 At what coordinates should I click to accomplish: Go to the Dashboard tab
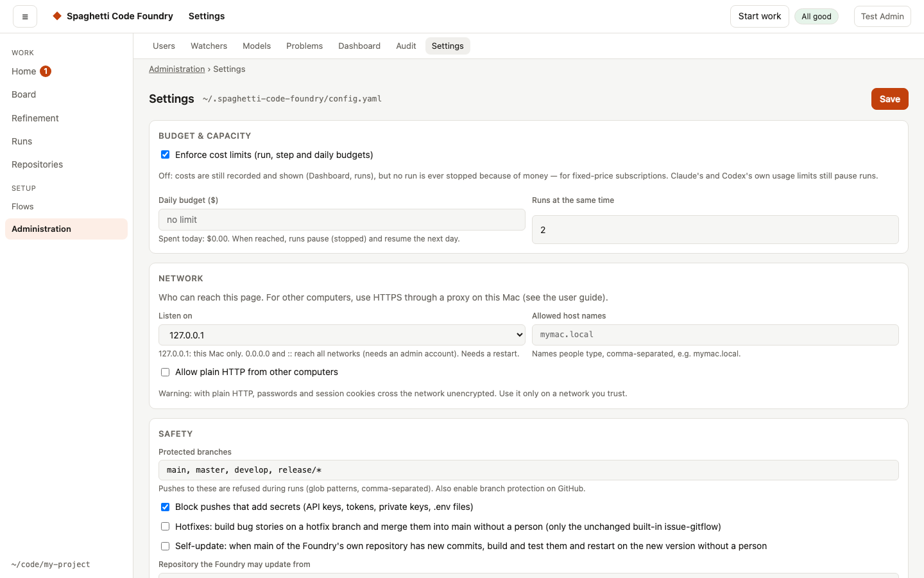[x=359, y=46]
